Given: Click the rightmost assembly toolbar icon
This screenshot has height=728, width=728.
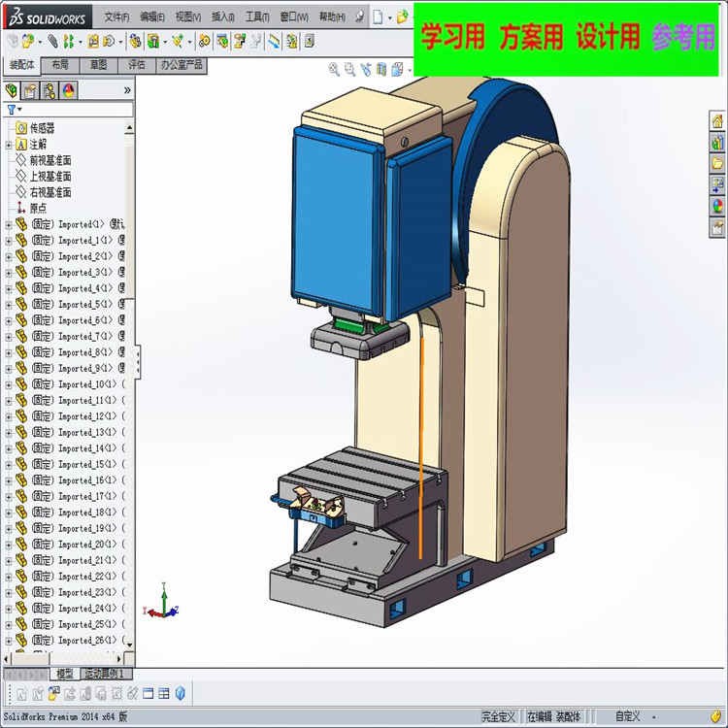Looking at the screenshot, I should pos(310,42).
